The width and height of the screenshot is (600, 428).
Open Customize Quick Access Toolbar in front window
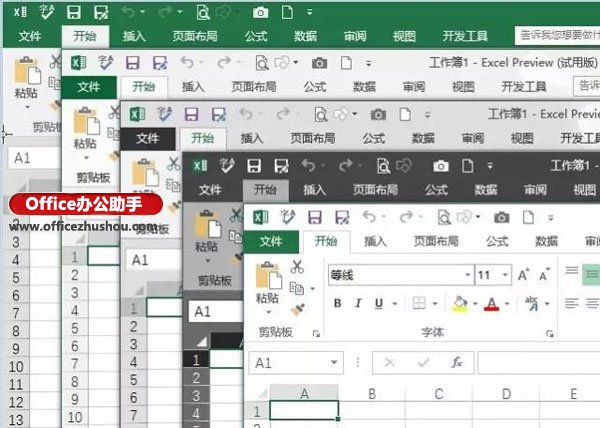tap(551, 218)
